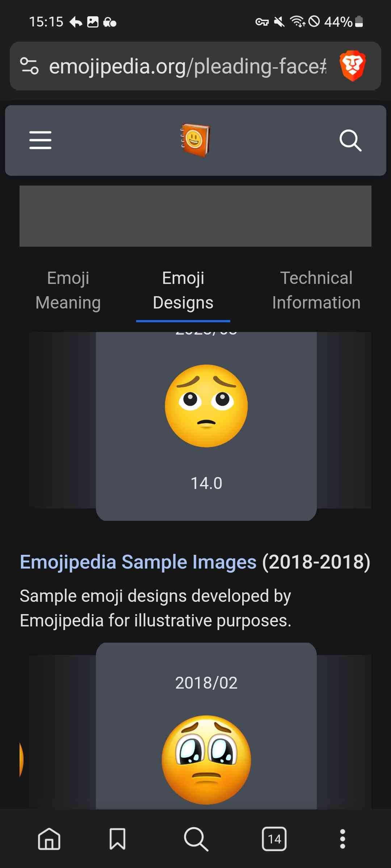
Task: Go to browser home page
Action: coord(49,839)
